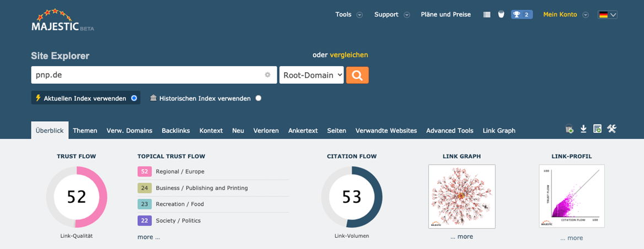Expand the Support dropdown arrow

pos(406,15)
